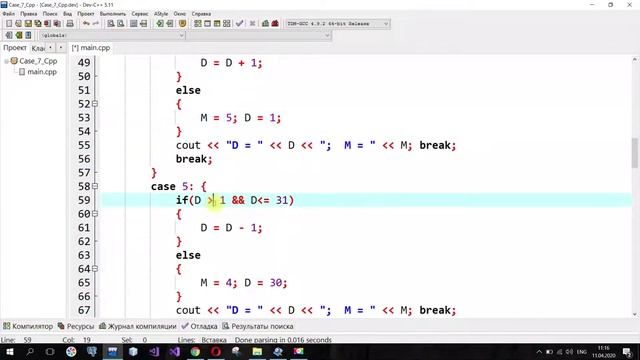
Task: Open the Журнал компиляции bottom tab
Action: click(x=138, y=327)
